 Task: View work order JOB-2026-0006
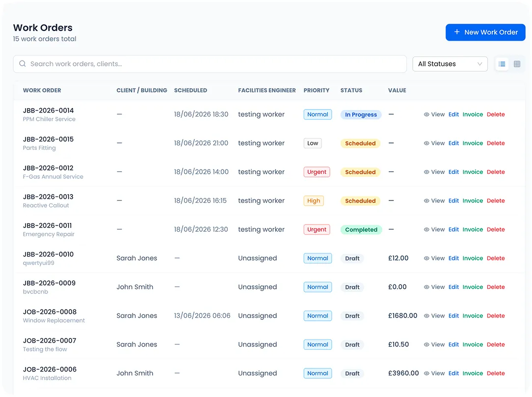434,373
